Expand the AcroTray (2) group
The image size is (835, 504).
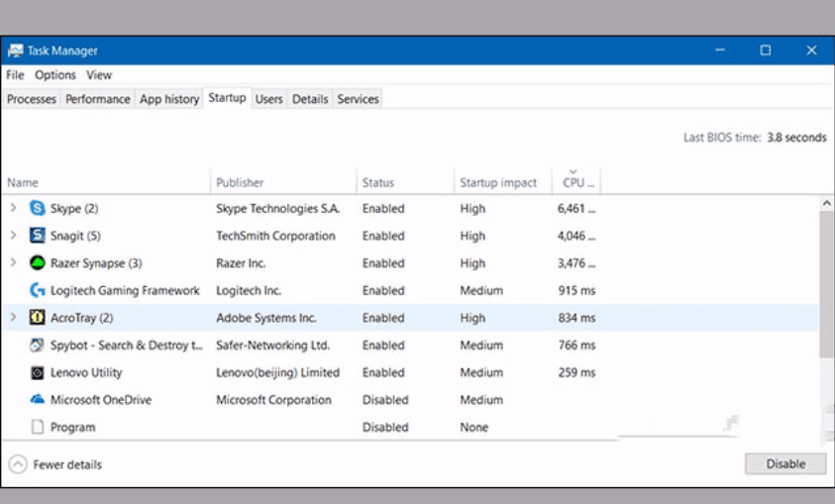pos(13,317)
